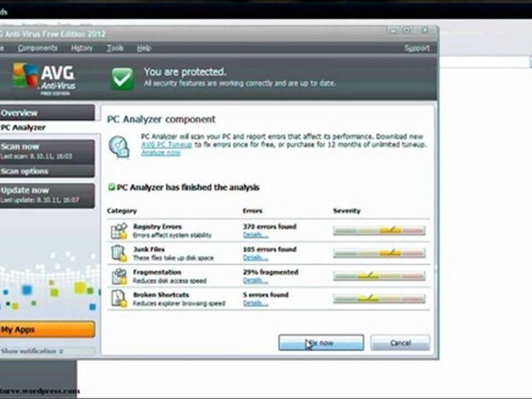Click the Analyze now link
Viewport: 532px width, 399px height.
point(161,153)
